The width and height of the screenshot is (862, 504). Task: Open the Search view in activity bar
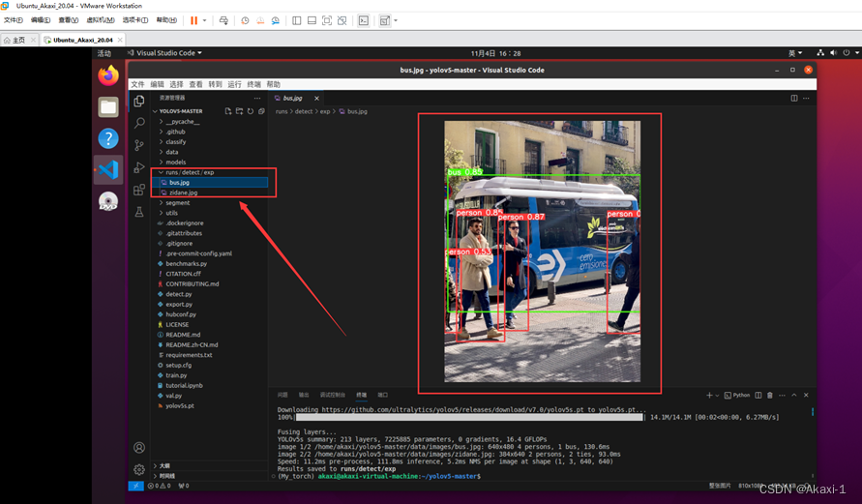(139, 123)
